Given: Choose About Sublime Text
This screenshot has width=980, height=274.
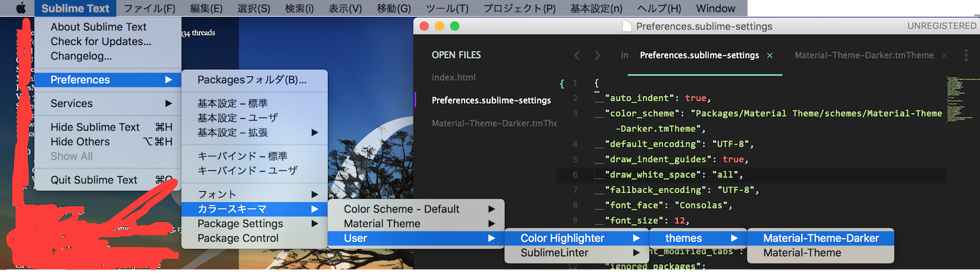Looking at the screenshot, I should click(108, 27).
